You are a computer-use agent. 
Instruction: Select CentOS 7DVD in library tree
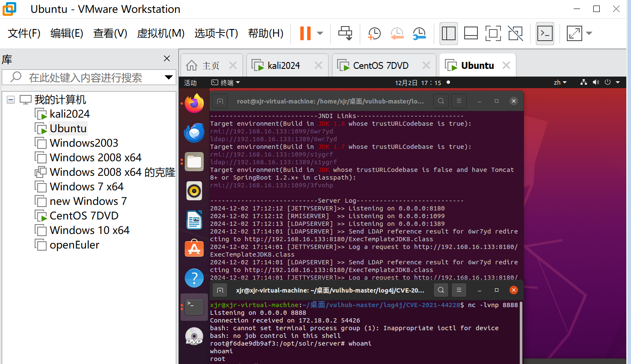tap(84, 216)
